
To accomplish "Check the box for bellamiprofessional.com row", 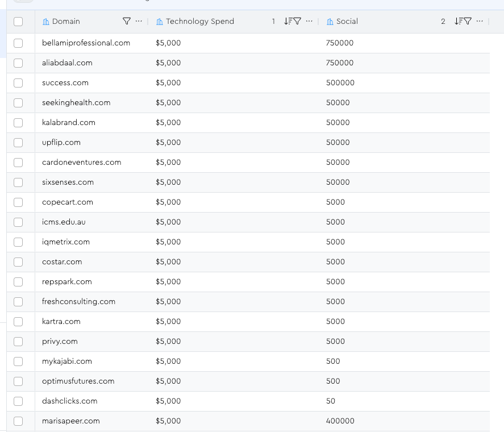I will click(x=18, y=43).
